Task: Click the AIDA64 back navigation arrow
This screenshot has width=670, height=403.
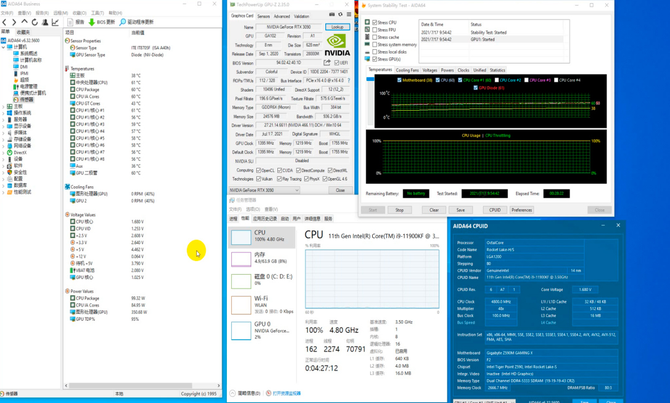Action: 6,22
